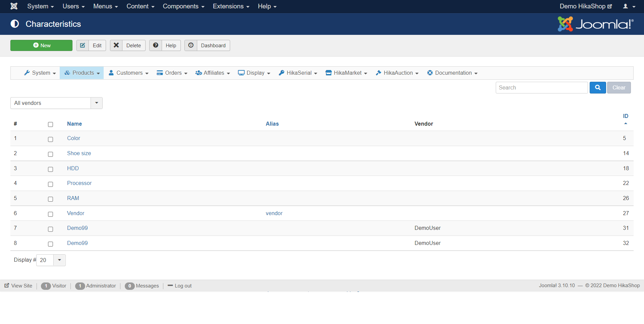Open the Content menu

coord(140,6)
